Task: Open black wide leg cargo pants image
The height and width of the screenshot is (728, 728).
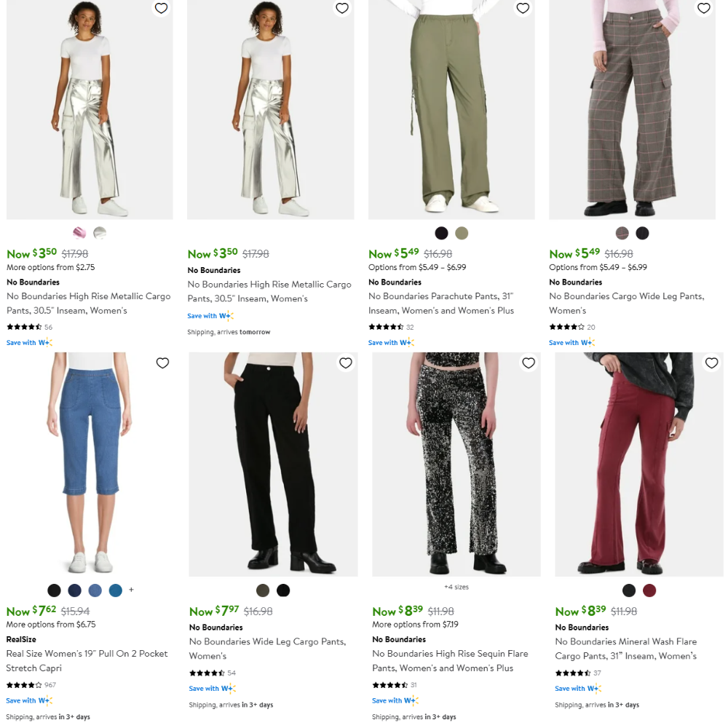Action: (x=273, y=464)
